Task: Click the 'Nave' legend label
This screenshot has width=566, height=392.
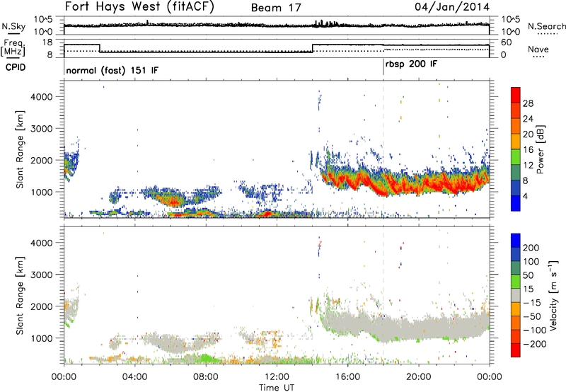Action: pyautogui.click(x=538, y=50)
